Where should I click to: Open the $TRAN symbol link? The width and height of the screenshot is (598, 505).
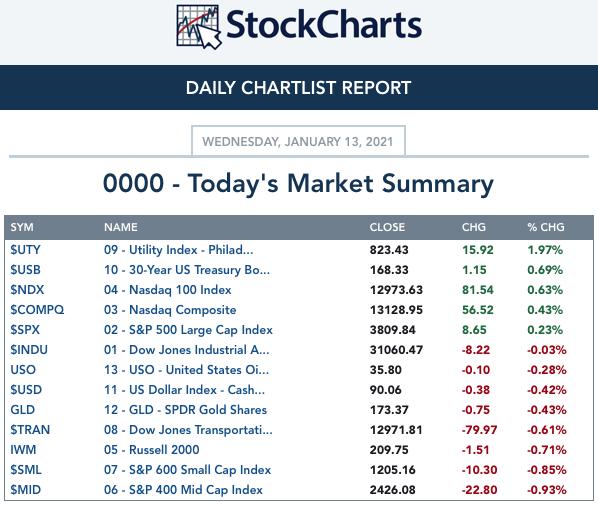click(30, 430)
